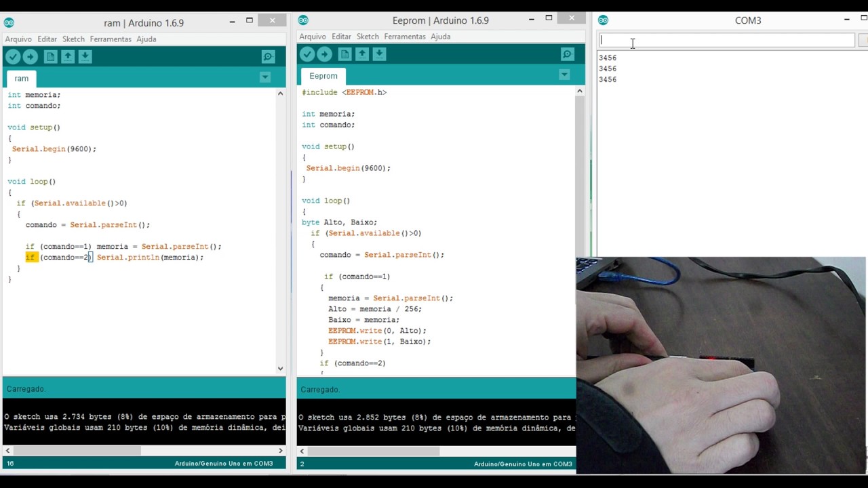This screenshot has height=488, width=868.
Task: Click 'void loop()' line in ram window
Action: point(32,182)
